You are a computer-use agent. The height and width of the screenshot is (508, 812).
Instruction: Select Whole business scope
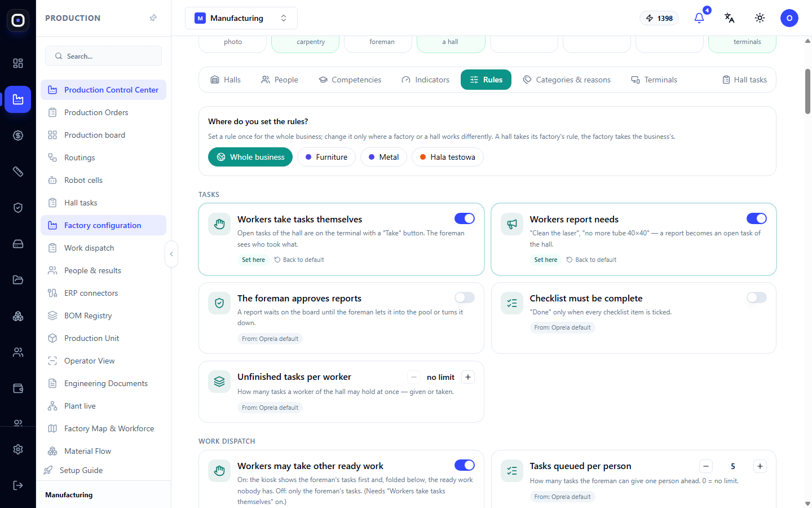250,157
